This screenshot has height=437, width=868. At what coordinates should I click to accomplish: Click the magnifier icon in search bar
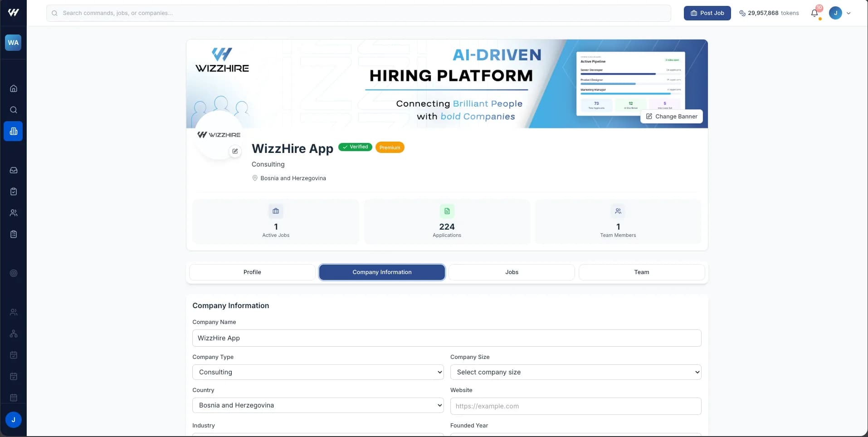coord(54,13)
